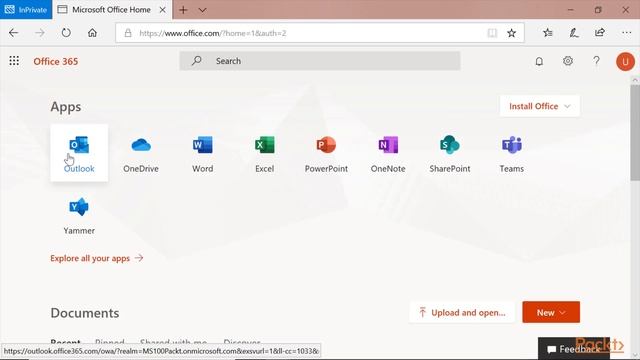Viewport: 640px width, 360px height.
Task: Click the browser address bar URL
Action: [213, 33]
